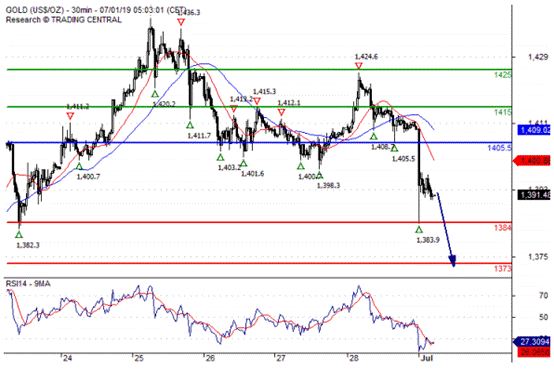Click the 27.3094 RSI value tag
Viewport: 554px width, 369px height.
(532, 341)
